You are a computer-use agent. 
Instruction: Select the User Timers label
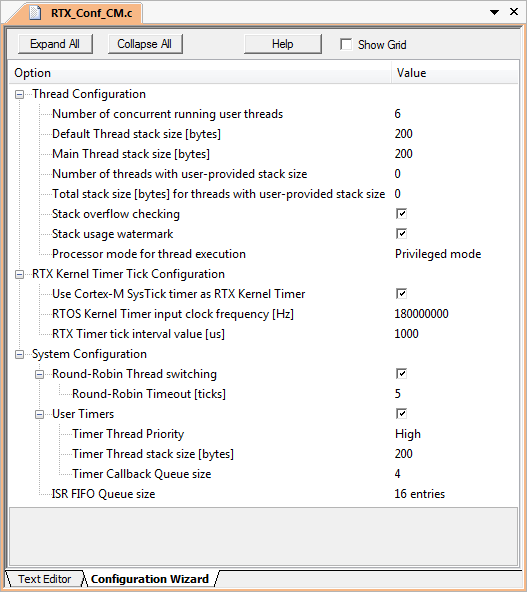coord(83,414)
